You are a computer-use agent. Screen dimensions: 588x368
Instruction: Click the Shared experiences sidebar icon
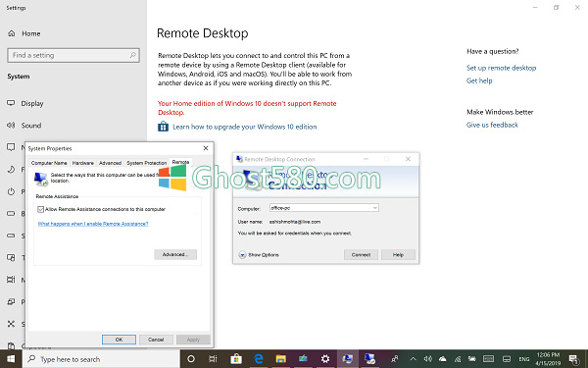click(11, 324)
